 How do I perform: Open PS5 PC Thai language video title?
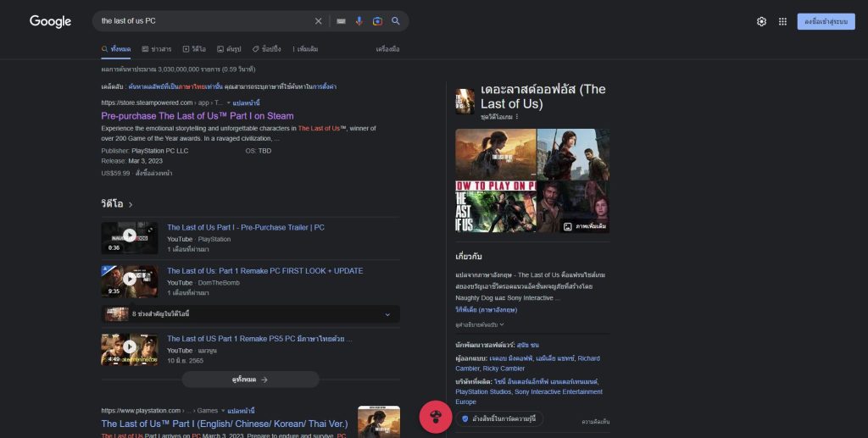tap(259, 339)
